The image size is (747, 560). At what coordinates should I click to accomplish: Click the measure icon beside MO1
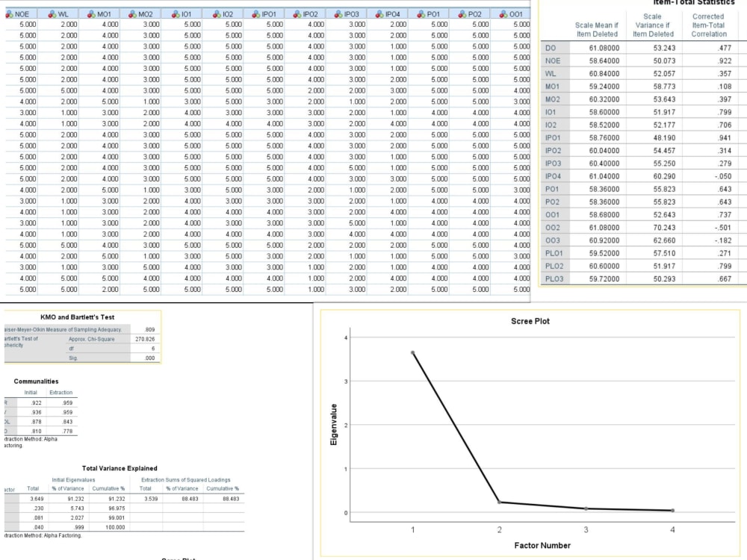(x=90, y=13)
